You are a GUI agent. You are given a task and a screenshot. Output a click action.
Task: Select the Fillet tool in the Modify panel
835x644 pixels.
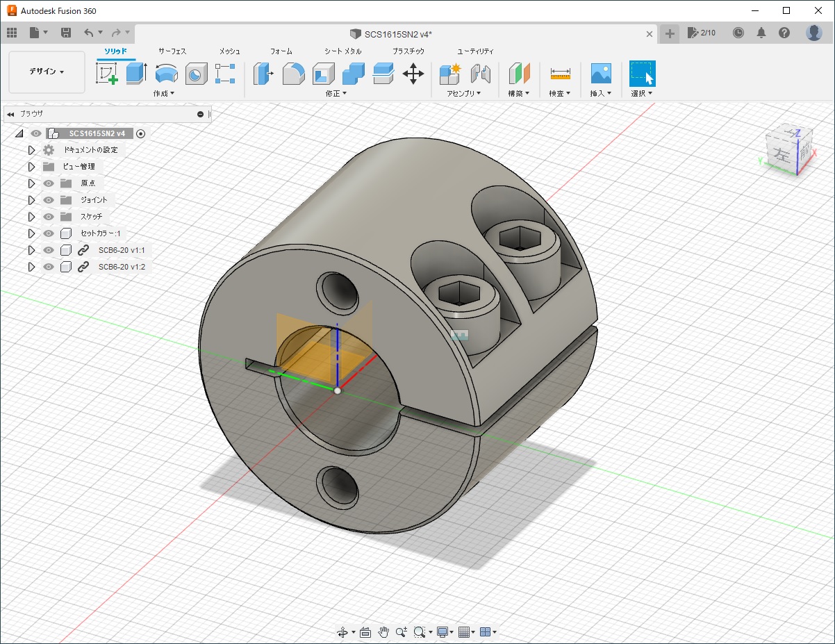coord(295,73)
